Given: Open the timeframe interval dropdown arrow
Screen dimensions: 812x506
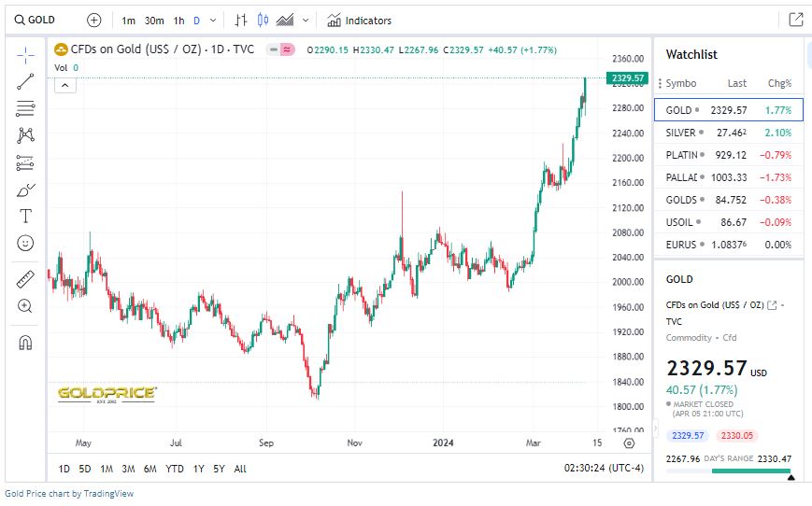Looking at the screenshot, I should tap(213, 21).
